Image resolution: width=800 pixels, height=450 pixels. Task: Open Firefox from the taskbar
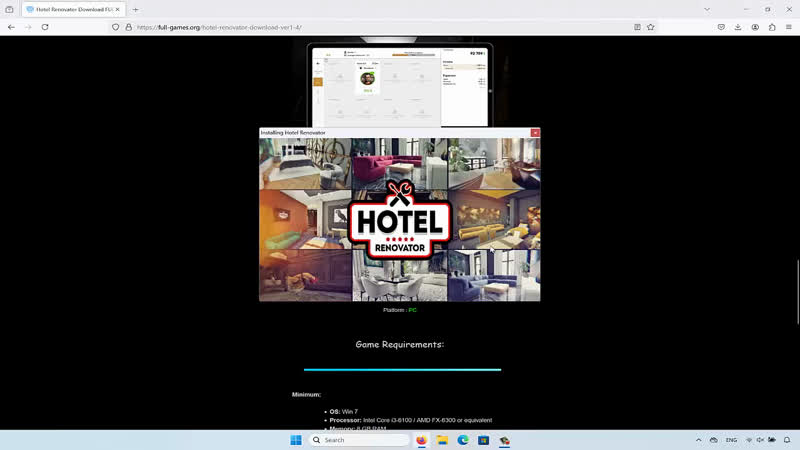pos(421,440)
